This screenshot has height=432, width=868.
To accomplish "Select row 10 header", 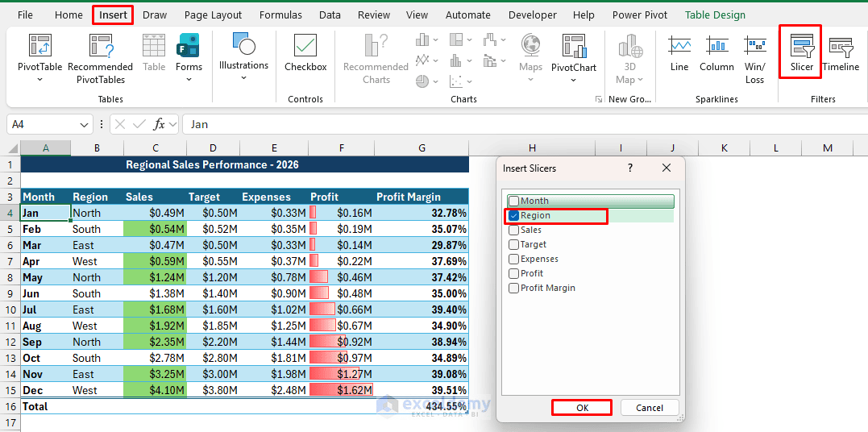I will pyautogui.click(x=10, y=309).
